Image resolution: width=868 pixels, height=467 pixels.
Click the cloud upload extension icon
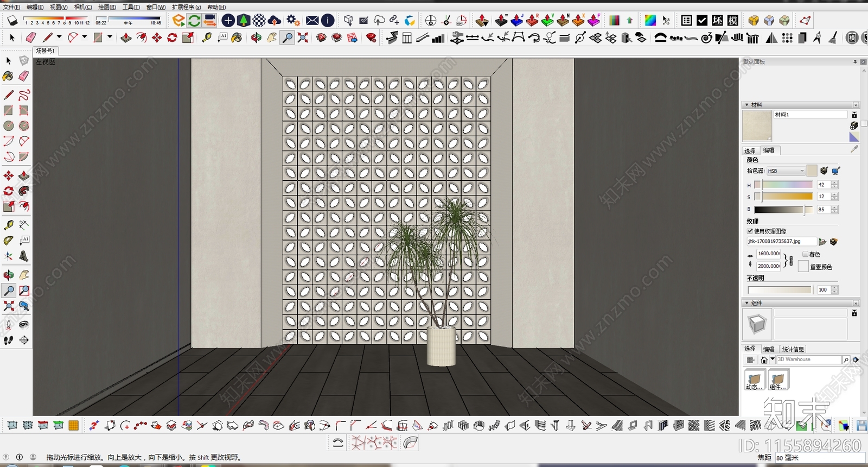click(x=275, y=21)
